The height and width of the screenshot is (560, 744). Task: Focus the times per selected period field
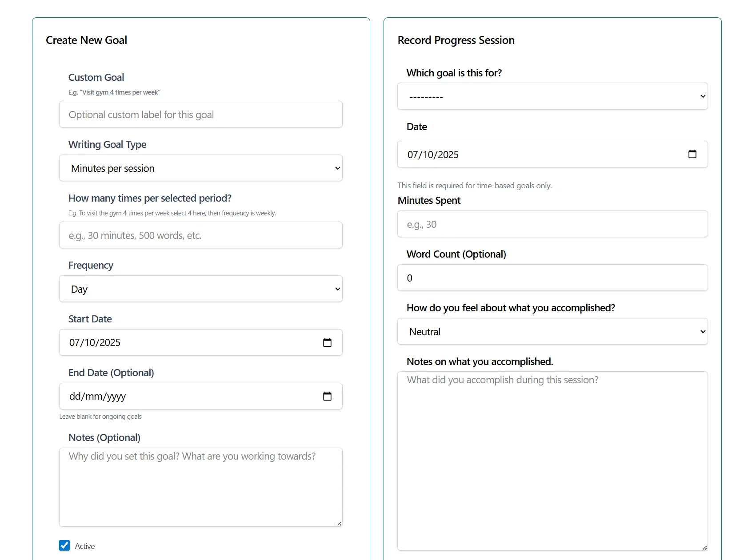tap(201, 235)
